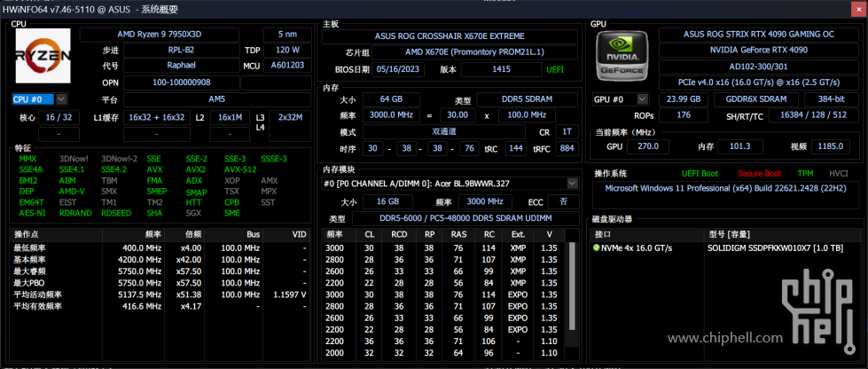Click the BIOS version 1415 field

[x=501, y=69]
